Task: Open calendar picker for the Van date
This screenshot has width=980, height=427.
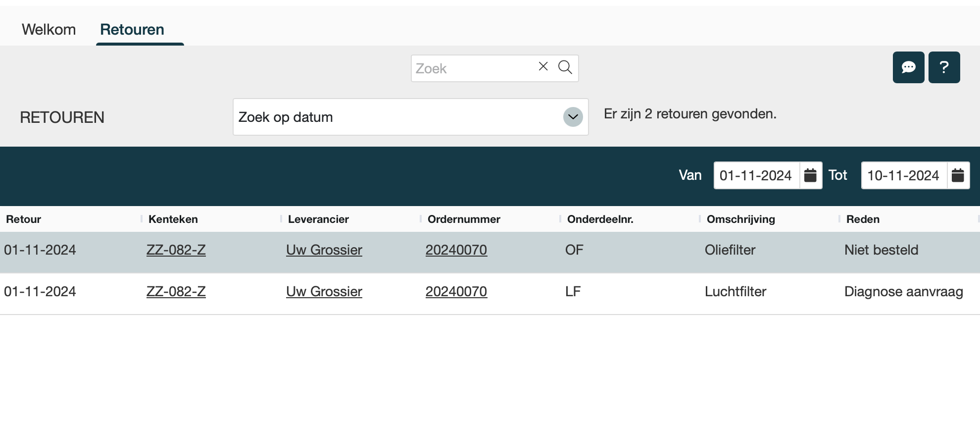Action: tap(810, 175)
